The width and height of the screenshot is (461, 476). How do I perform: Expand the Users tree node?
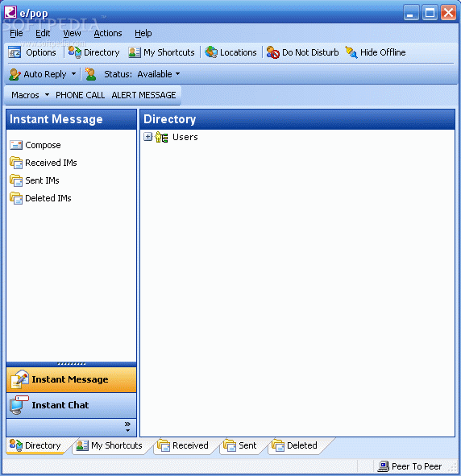[x=148, y=137]
